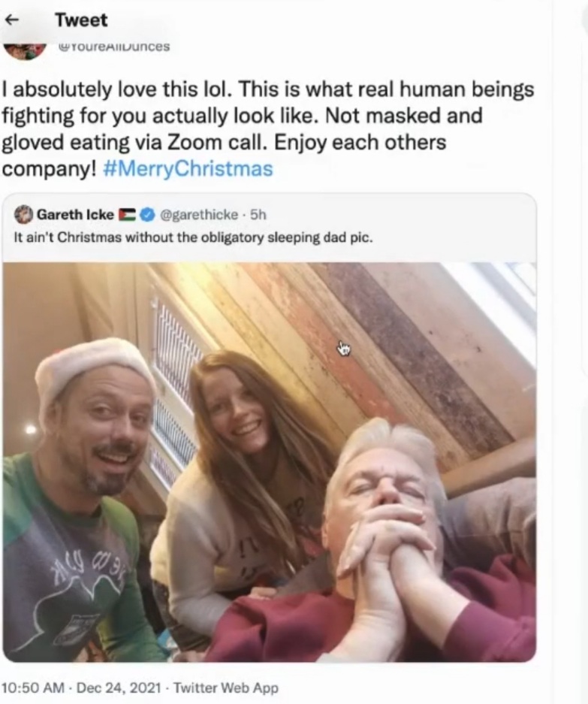Open Gareth Icke's small profile avatar
The image size is (588, 704).
click(25, 215)
